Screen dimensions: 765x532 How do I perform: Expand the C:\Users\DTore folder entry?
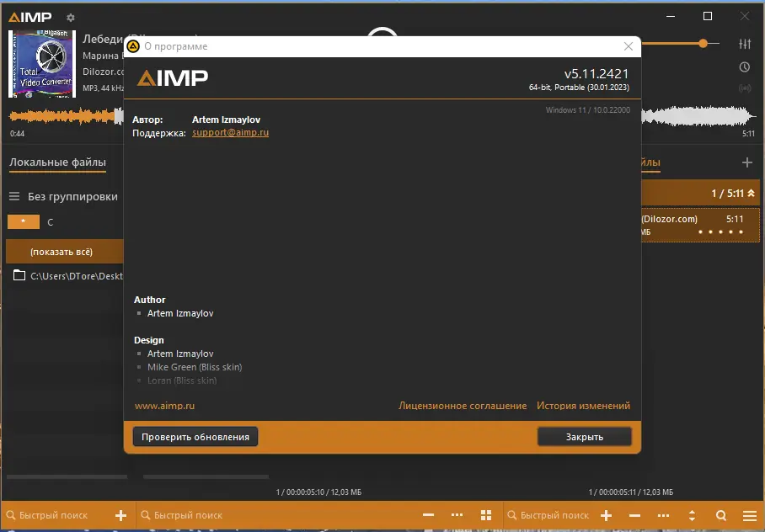point(67,276)
